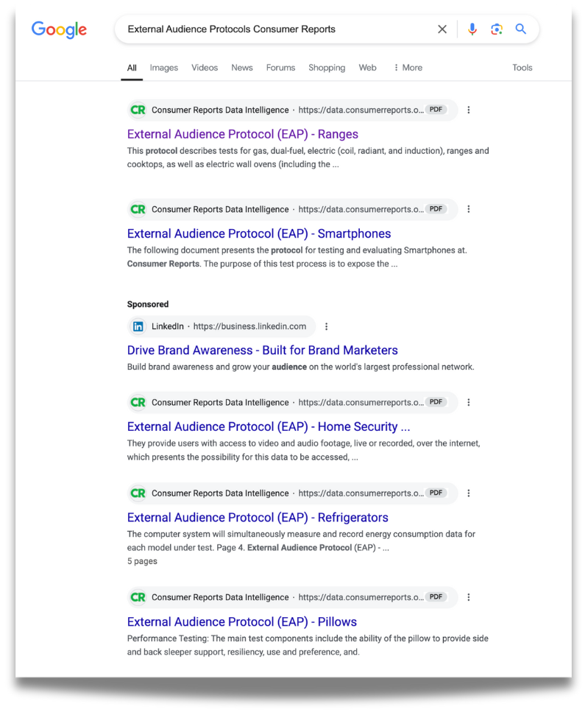The height and width of the screenshot is (715, 588).
Task: Open External Audience Protocol (EAP) - Refrigerators link
Action: [x=258, y=518]
